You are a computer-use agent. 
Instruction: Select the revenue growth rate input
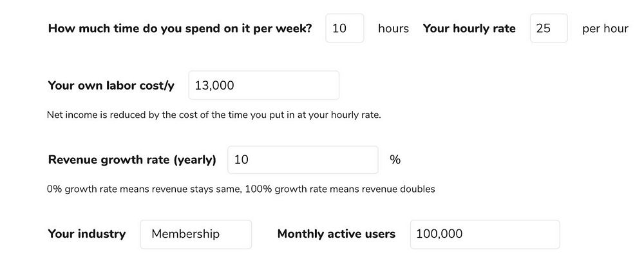click(303, 160)
